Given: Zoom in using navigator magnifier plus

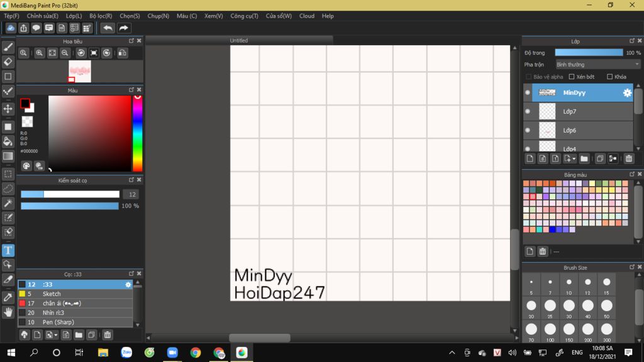Looking at the screenshot, I should pyautogui.click(x=40, y=53).
